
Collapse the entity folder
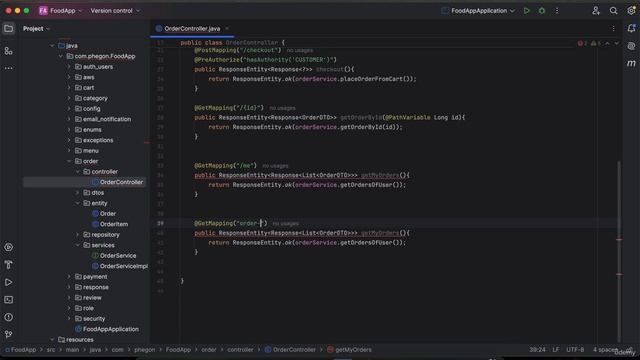point(78,203)
